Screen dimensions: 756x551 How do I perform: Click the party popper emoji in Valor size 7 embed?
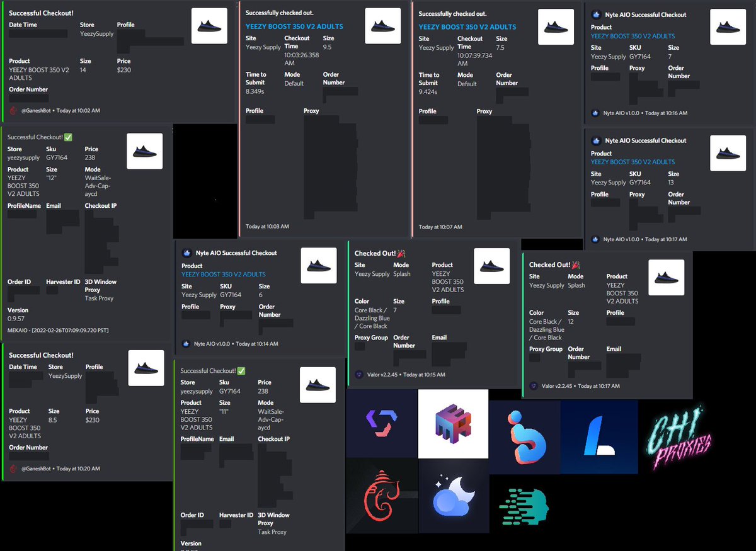[x=401, y=253]
